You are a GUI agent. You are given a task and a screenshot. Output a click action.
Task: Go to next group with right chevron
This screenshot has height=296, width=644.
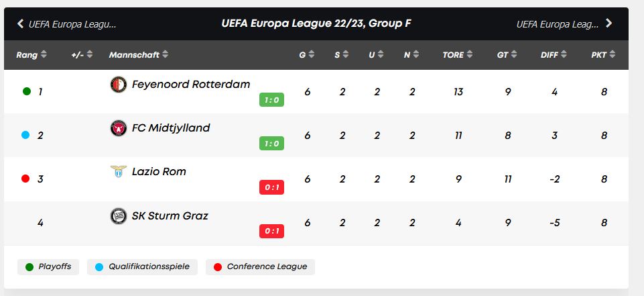click(x=608, y=23)
